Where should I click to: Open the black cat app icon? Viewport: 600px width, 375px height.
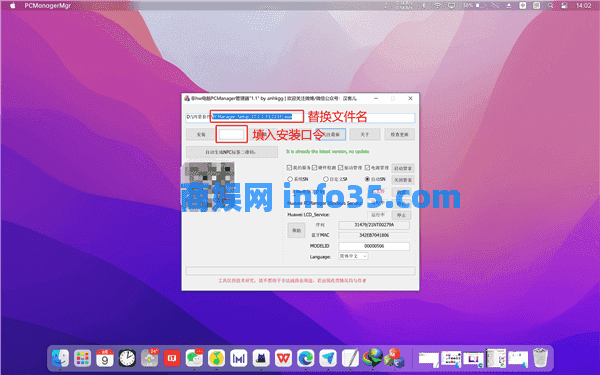coord(261,359)
